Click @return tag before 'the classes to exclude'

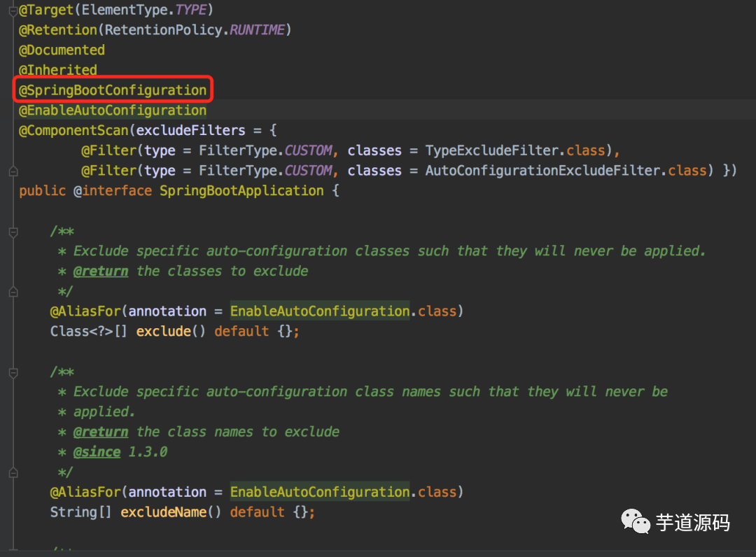click(101, 272)
